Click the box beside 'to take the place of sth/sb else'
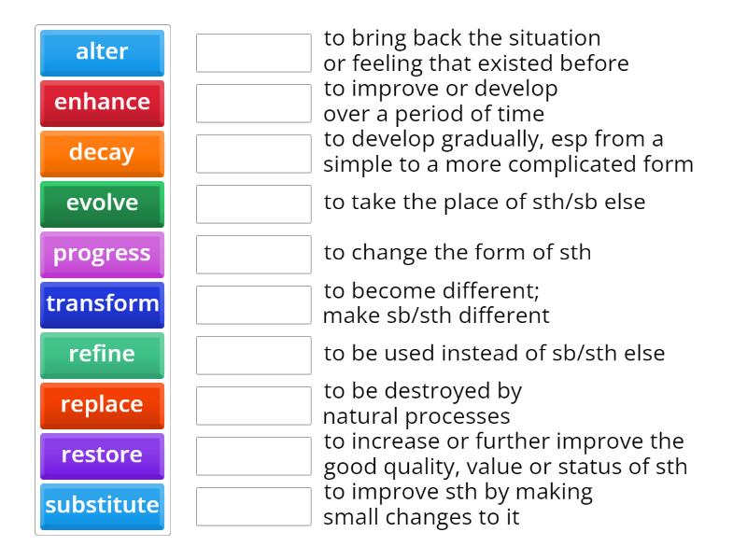This screenshot has height=560, width=747. tap(253, 203)
